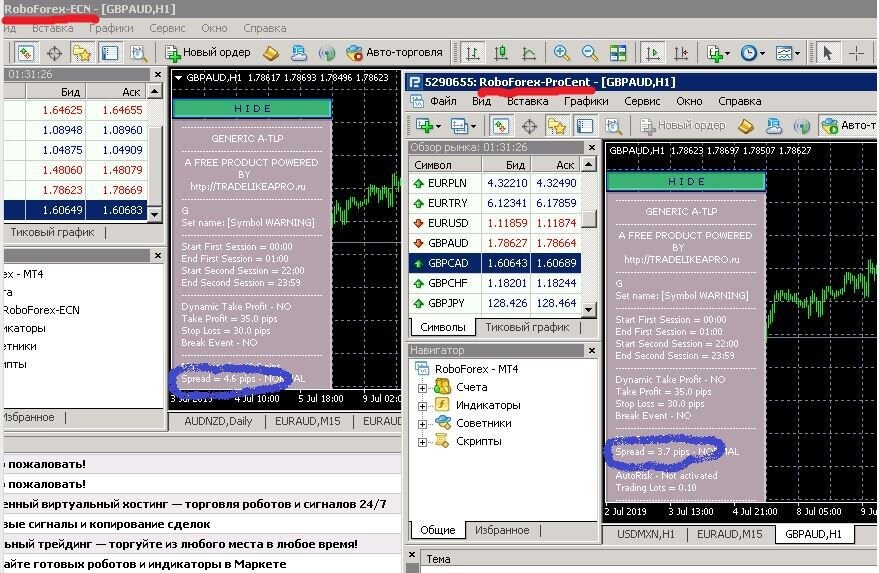Switch to Тиковый график tab in ProCent window
Screen dimensions: 879x573
527,327
